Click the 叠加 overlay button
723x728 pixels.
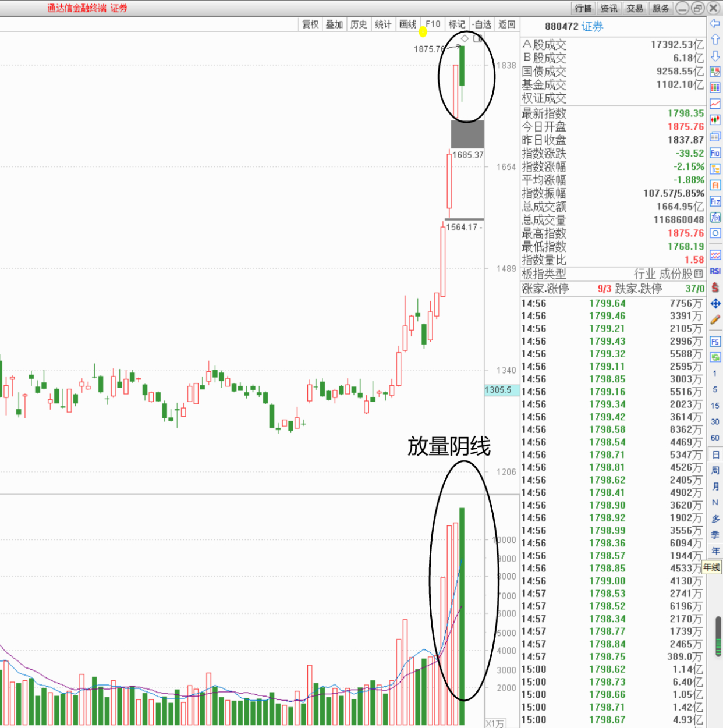334,24
